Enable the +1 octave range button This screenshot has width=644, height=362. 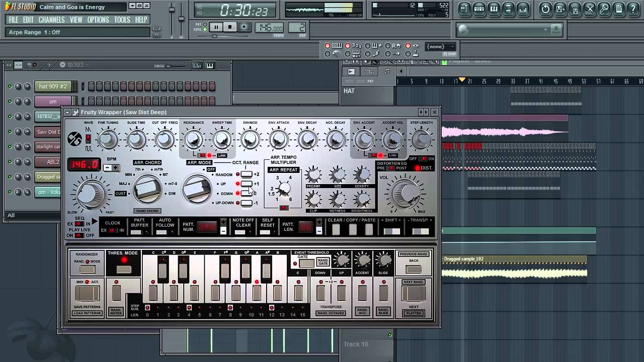click(246, 184)
